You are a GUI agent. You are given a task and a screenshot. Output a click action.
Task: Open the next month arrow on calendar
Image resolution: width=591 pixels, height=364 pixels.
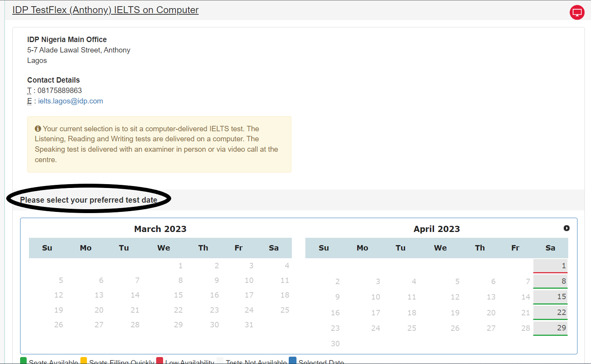pos(567,228)
